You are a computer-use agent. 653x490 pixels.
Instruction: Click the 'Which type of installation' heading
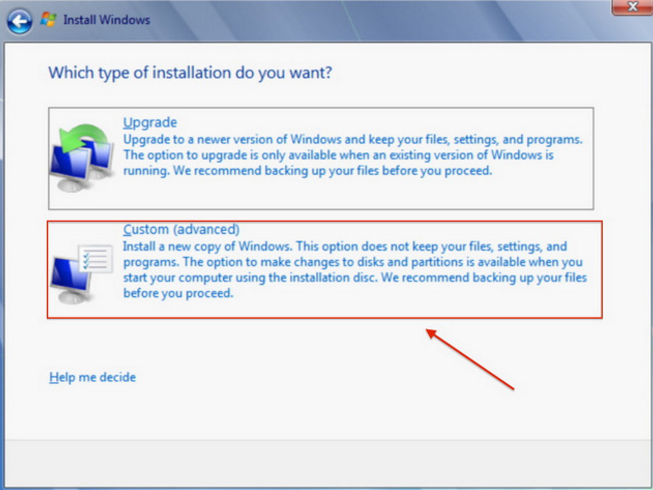point(190,73)
